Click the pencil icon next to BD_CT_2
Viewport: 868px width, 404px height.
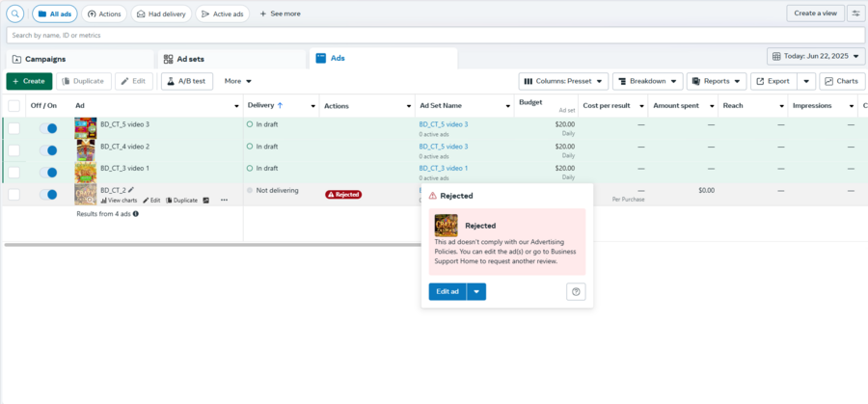(x=131, y=190)
